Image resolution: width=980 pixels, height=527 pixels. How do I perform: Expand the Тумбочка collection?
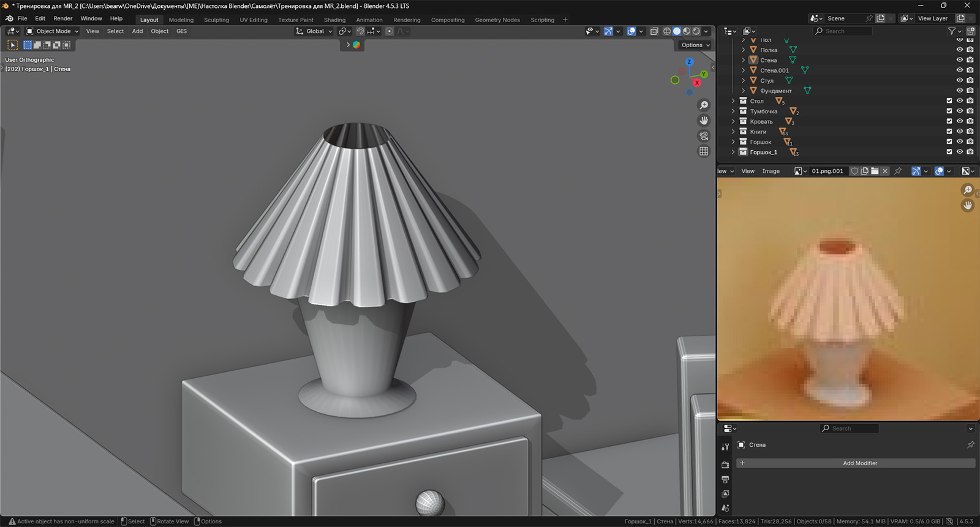(733, 112)
